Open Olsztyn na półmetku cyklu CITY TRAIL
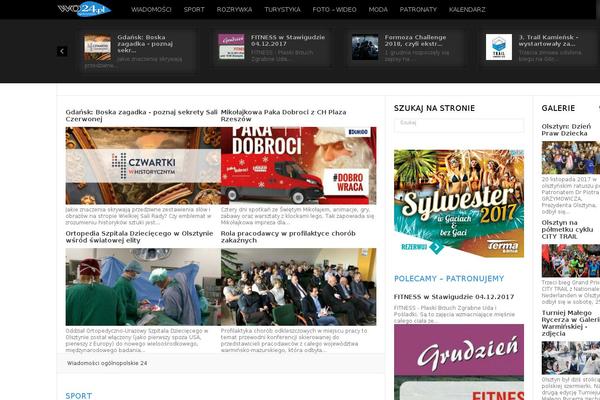Viewport: 600px width, 400px height. point(567,230)
